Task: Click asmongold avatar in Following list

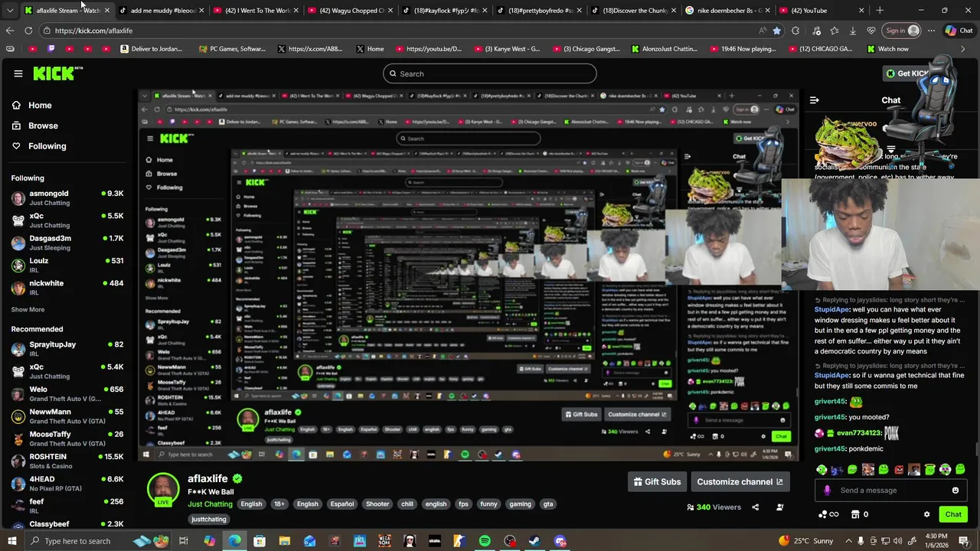Action: 18,198
